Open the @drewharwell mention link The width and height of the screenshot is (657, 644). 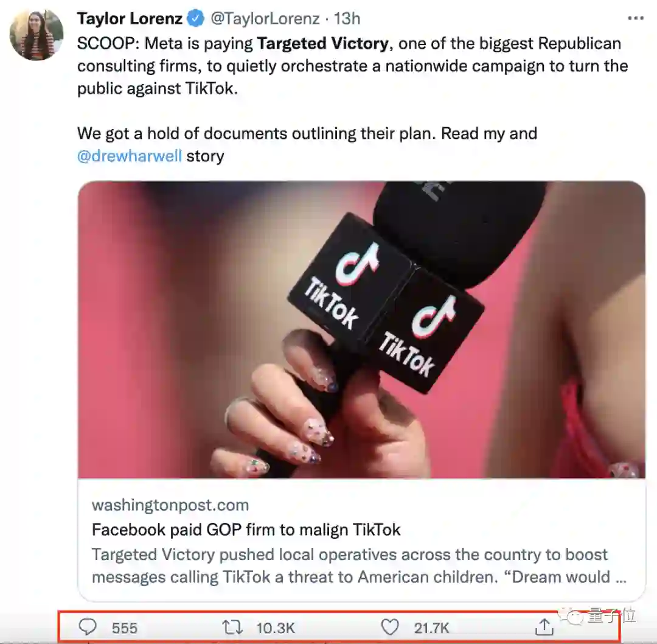pos(129,156)
